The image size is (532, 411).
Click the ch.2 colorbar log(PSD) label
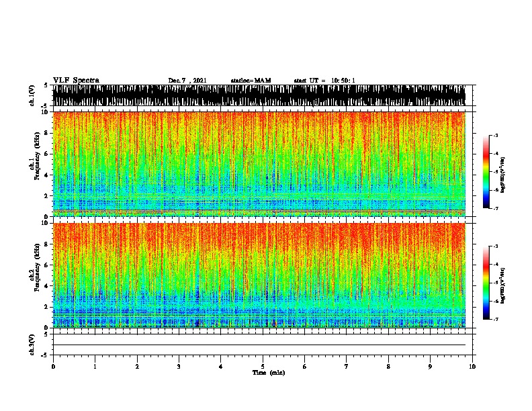point(502,285)
